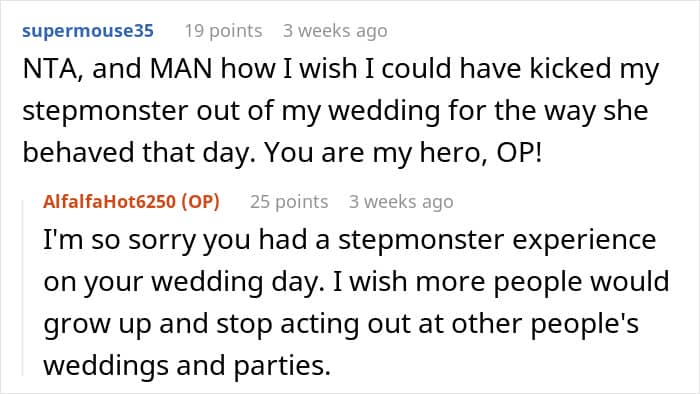Click the (OP) tag beside AlfalfaHot6250

pyautogui.click(x=200, y=202)
